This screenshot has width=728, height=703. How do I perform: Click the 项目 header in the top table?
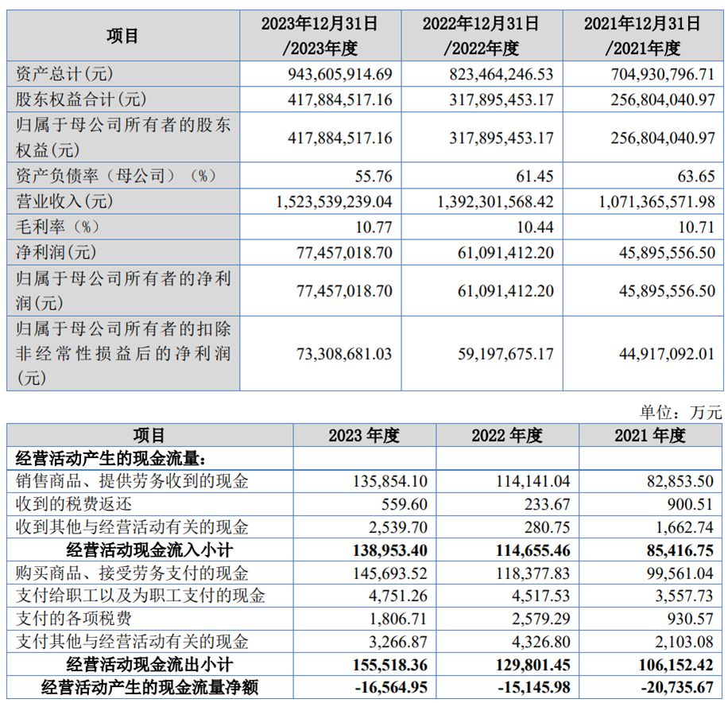(122, 36)
